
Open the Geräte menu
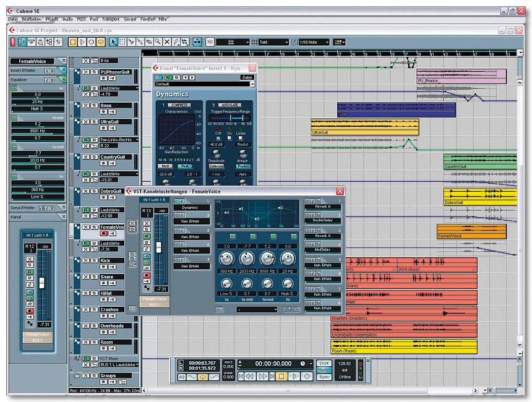tap(130, 19)
